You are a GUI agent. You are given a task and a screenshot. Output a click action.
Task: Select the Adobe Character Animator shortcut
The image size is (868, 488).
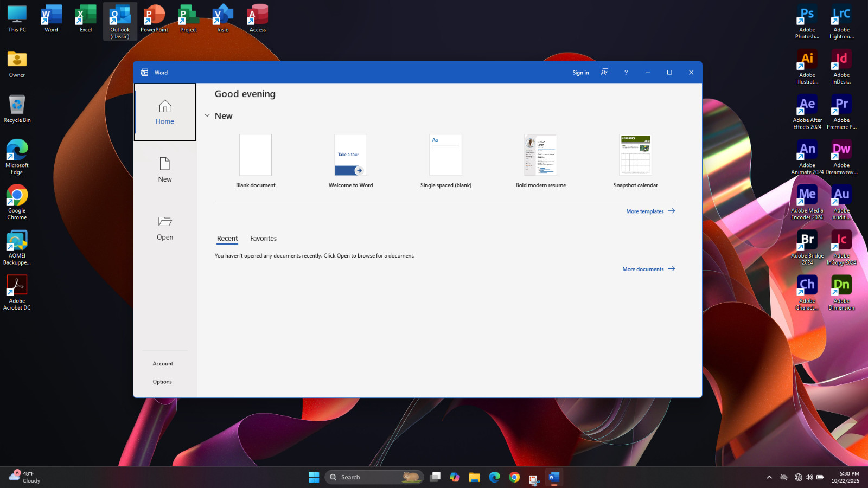tap(807, 293)
